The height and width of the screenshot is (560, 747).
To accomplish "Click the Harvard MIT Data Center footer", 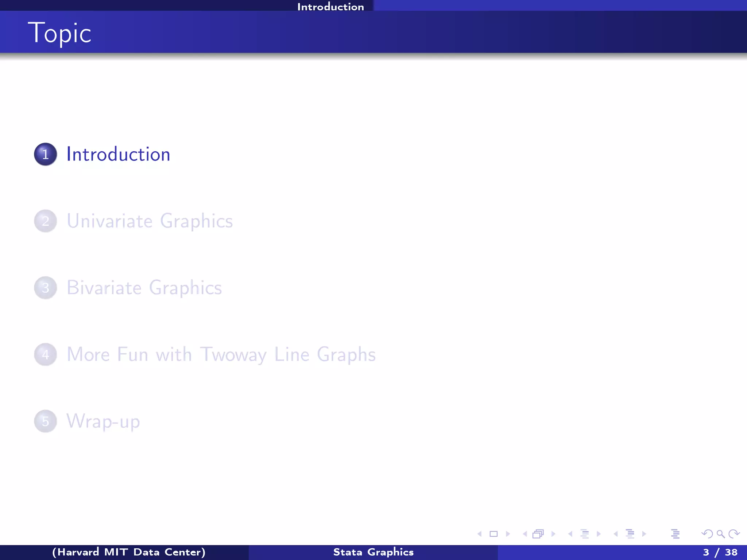I will click(129, 552).
